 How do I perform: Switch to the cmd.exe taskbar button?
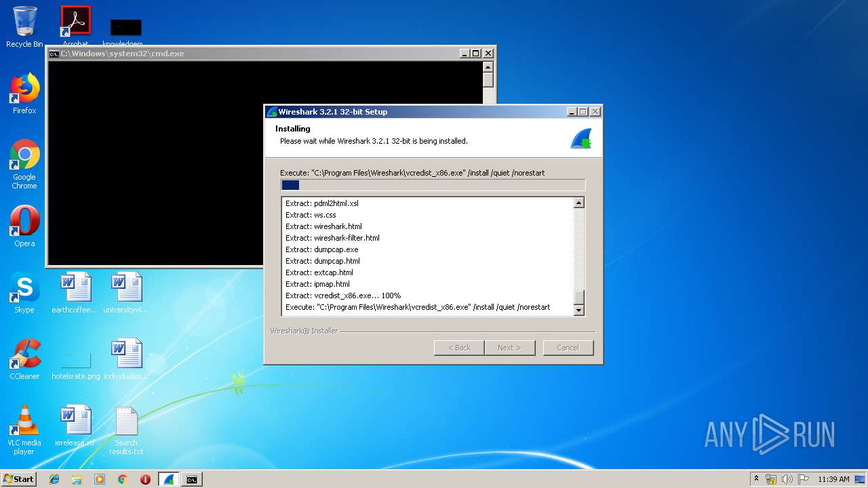[x=192, y=479]
